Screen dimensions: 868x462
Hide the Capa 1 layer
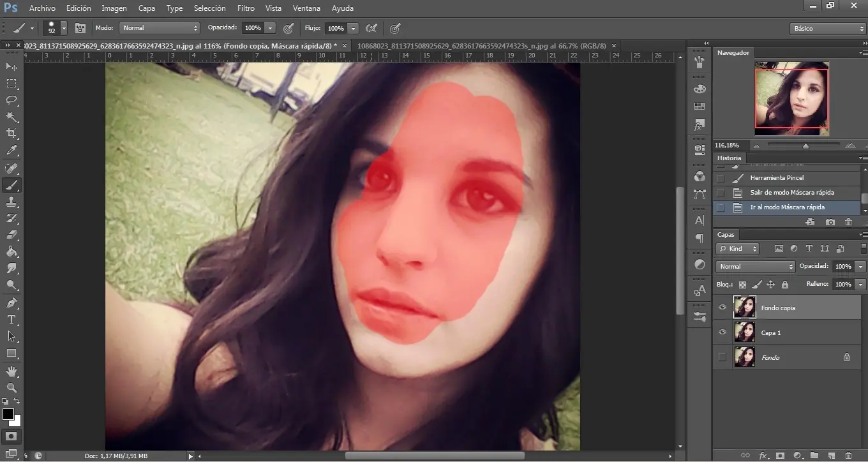click(x=722, y=332)
